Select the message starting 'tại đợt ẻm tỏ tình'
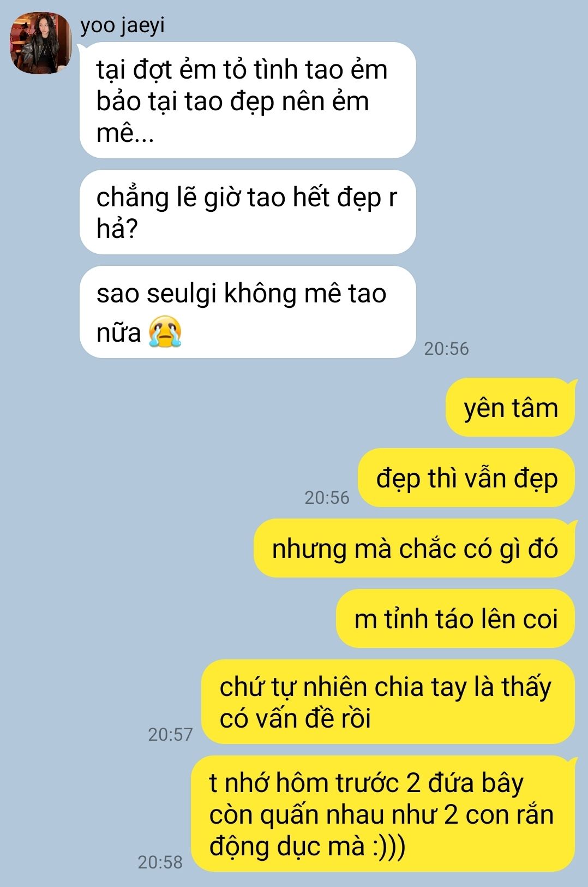This screenshot has width=588, height=887. 248,100
